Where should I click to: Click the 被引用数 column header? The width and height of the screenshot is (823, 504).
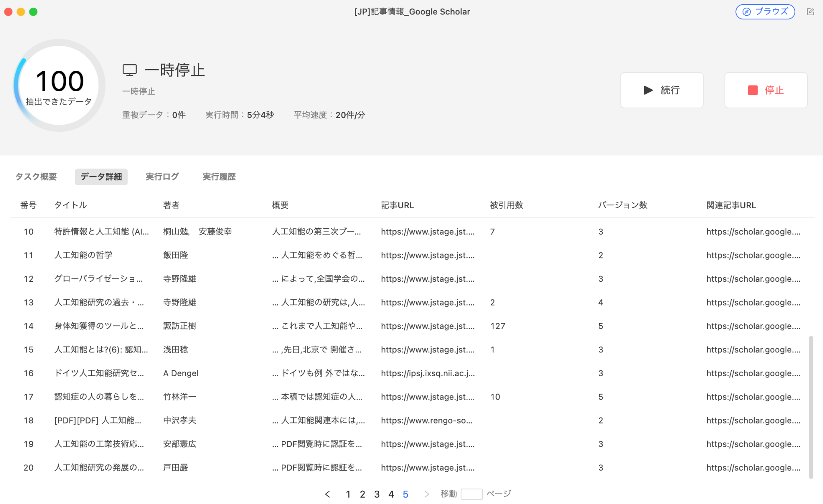pos(506,205)
